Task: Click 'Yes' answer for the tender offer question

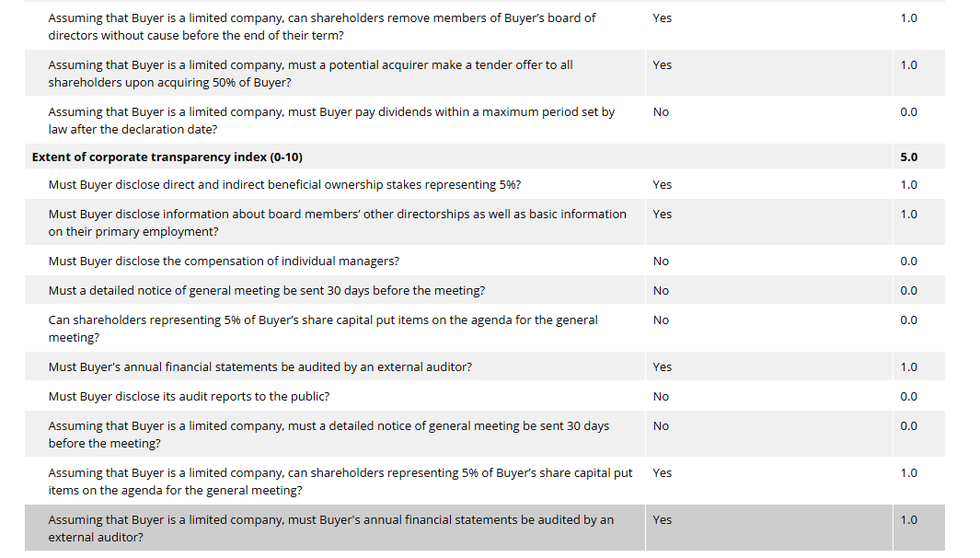Action: (662, 65)
